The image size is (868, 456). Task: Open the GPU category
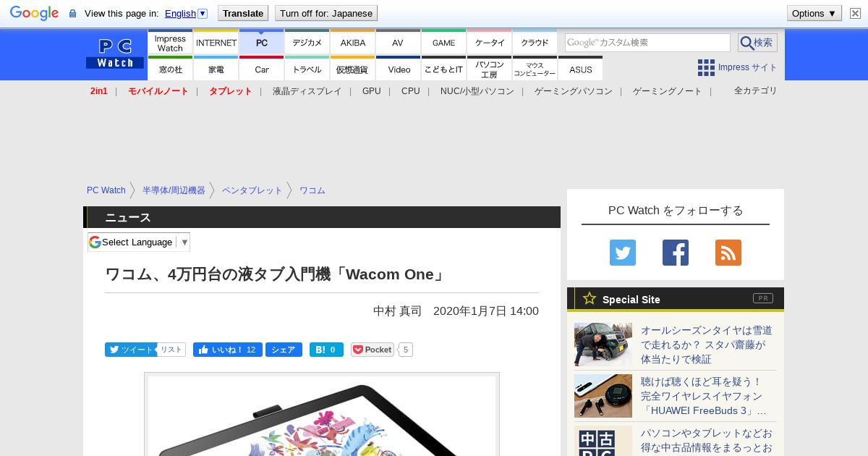tap(372, 91)
